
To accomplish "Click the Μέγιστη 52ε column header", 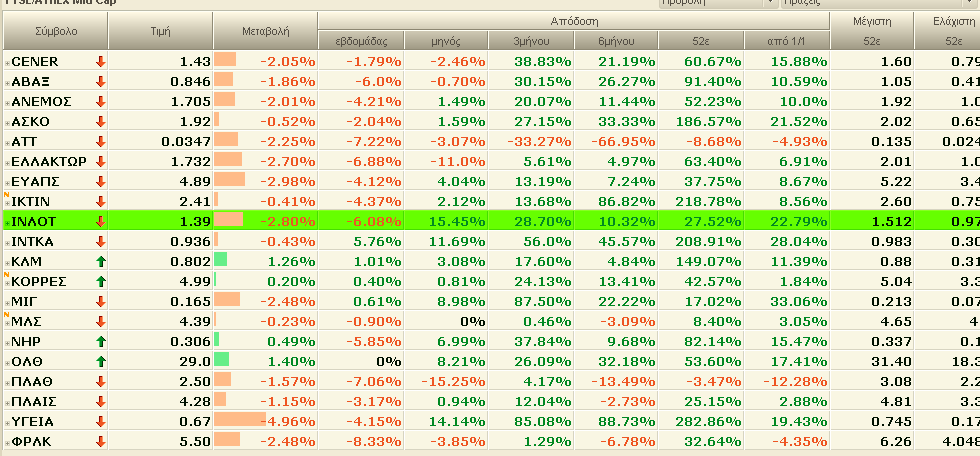I will point(872,31).
